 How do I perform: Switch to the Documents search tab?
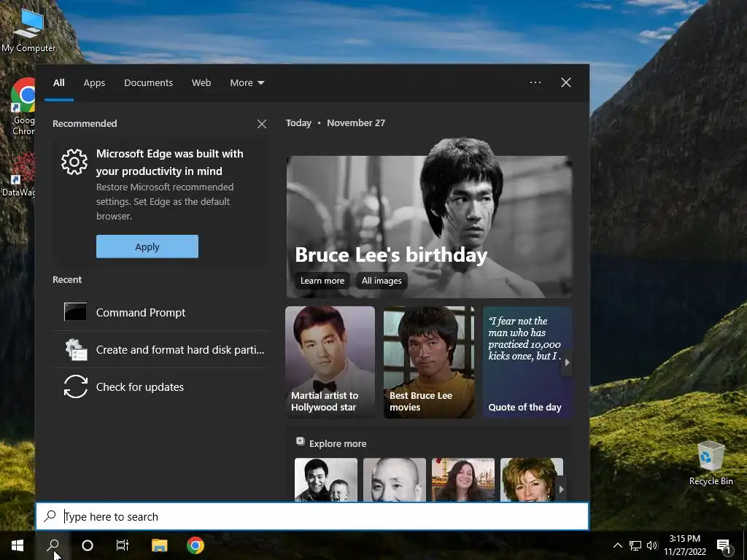148,83
